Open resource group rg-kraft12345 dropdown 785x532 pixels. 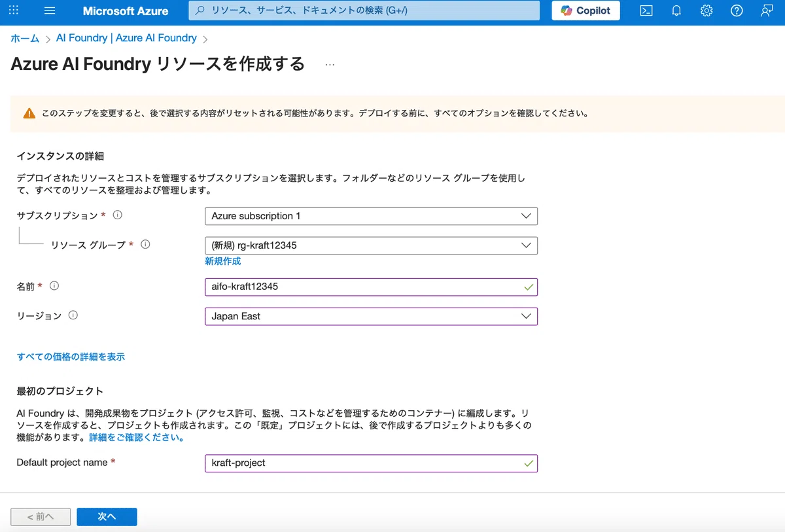pos(371,245)
